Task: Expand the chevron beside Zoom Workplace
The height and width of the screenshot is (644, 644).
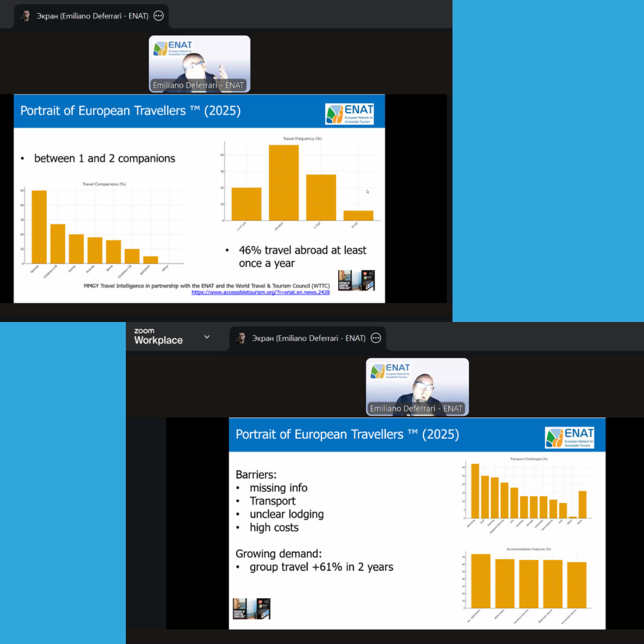Action: 207,337
